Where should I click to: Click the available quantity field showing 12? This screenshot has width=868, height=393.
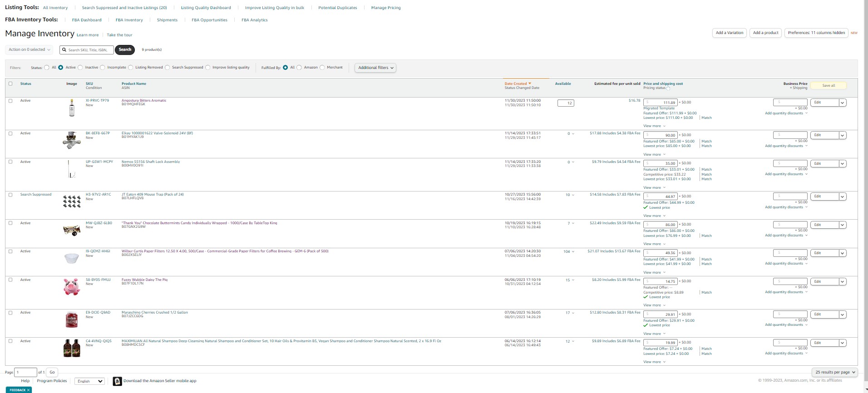pos(566,103)
